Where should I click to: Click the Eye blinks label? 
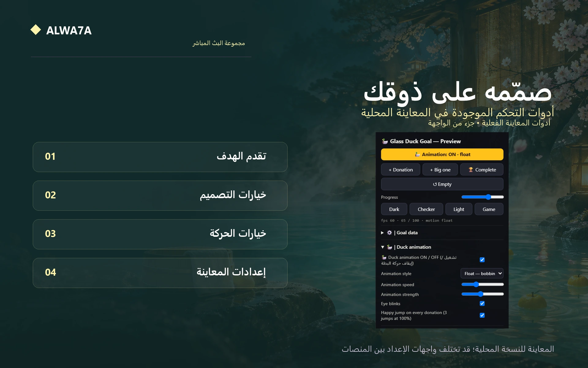[390, 304]
